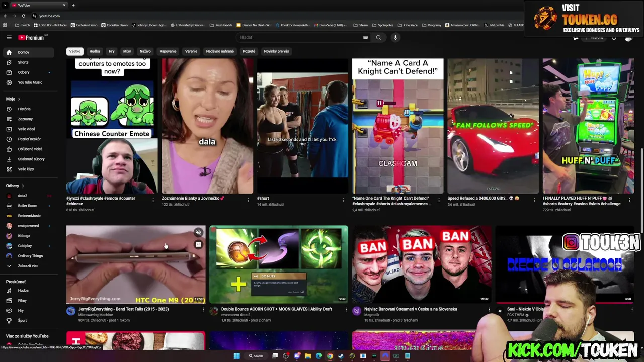
Task: Play the Chinese Counter Emote short
Action: point(112,126)
